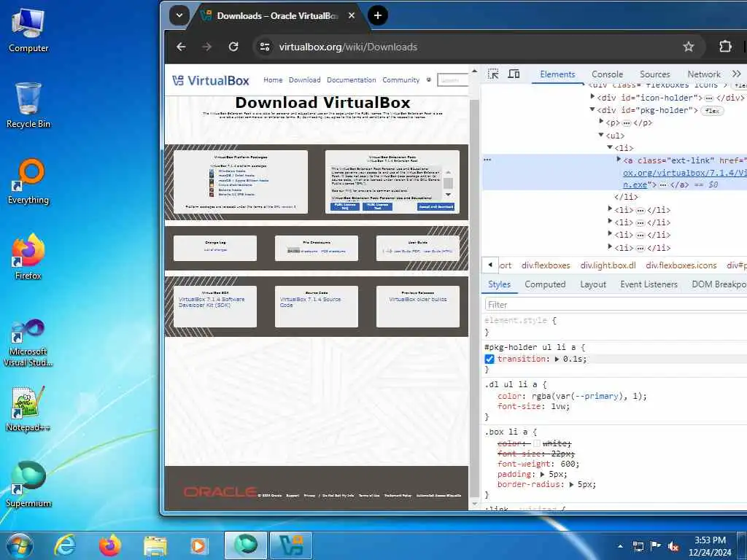Open the tab search dropdown button
Viewport: 747px width, 560px height.
[x=179, y=15]
